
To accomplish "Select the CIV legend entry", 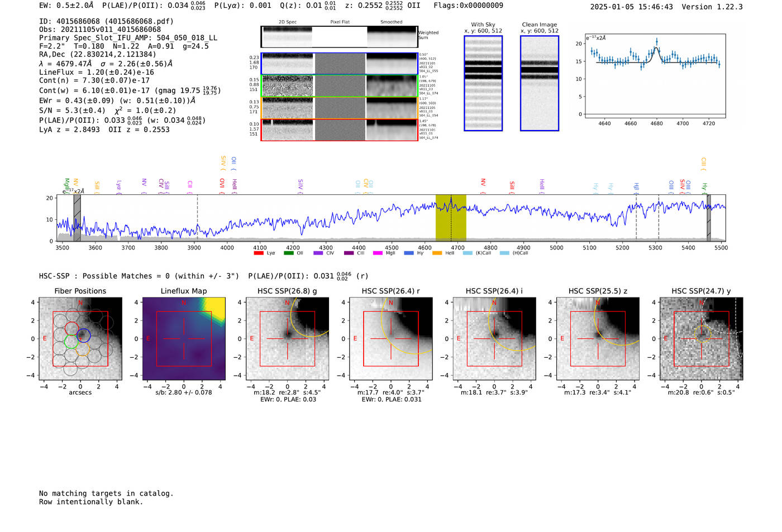I will point(324,253).
